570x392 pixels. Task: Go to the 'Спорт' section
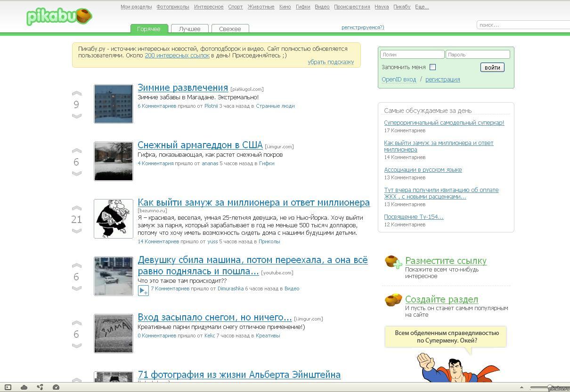pyautogui.click(x=236, y=7)
